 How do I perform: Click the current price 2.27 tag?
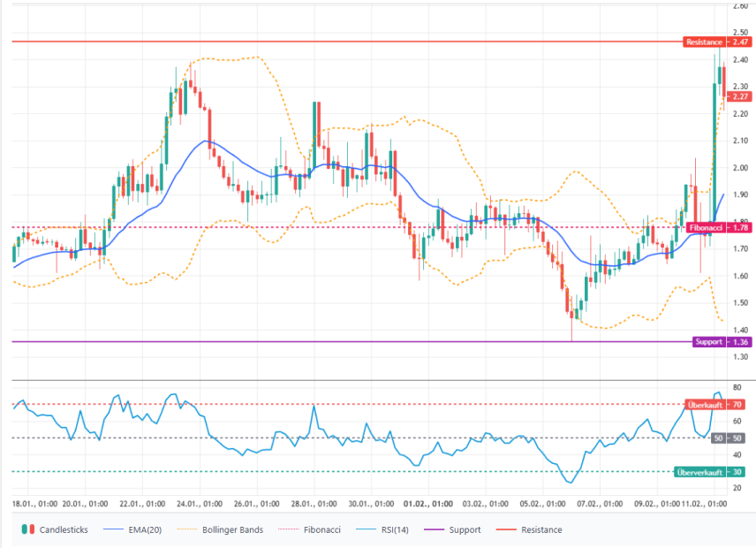(740, 96)
